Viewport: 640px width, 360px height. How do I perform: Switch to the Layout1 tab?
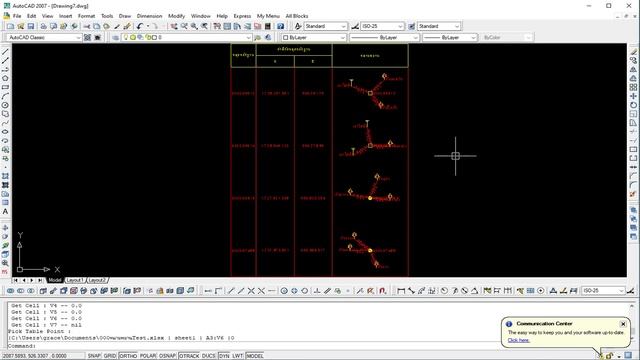75,280
